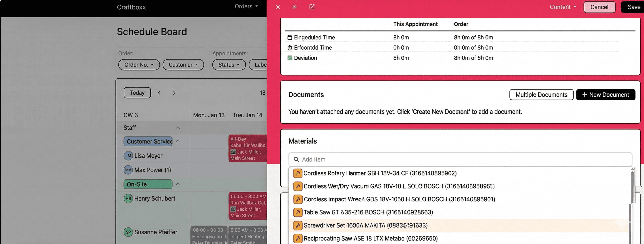Click tool icon beside Table Saw GT

point(297,213)
